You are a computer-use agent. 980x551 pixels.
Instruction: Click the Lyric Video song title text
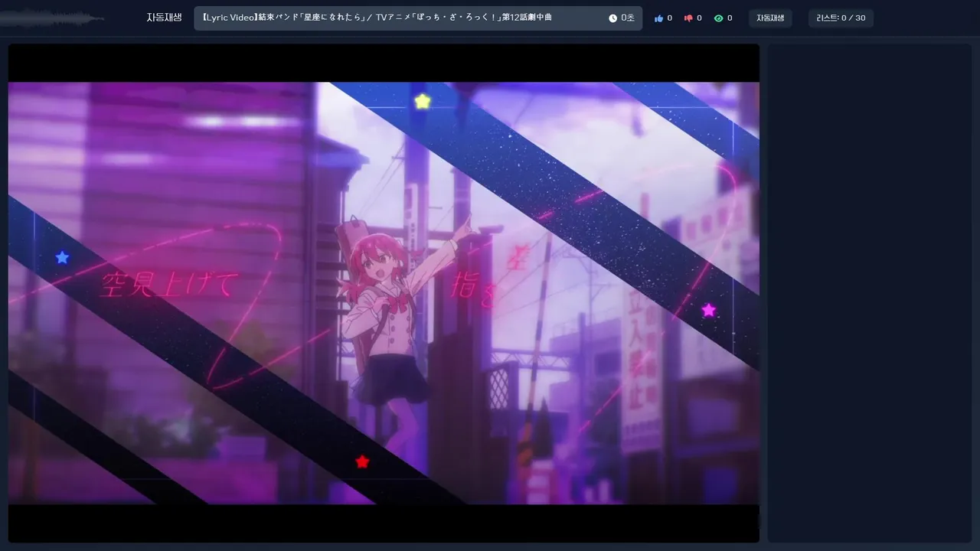point(376,18)
